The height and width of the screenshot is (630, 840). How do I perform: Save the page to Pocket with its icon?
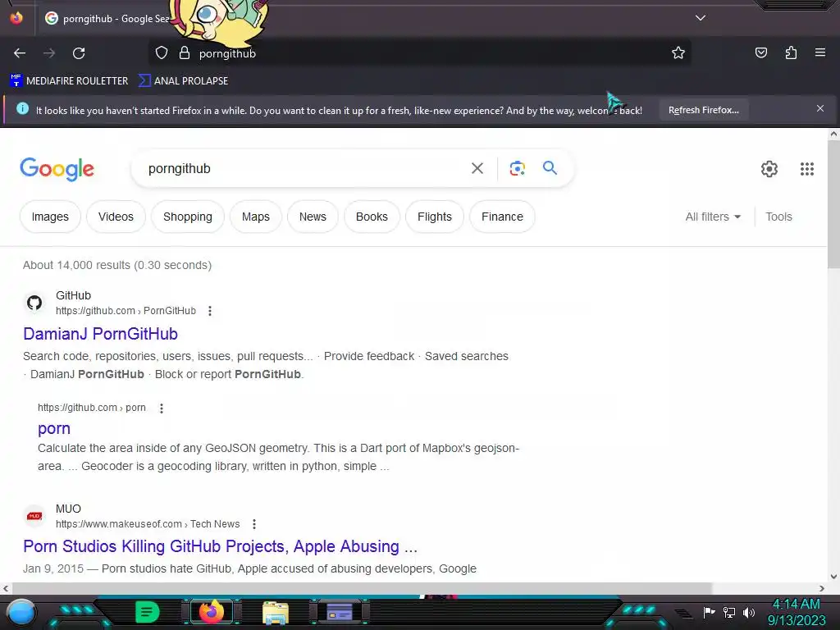760,52
